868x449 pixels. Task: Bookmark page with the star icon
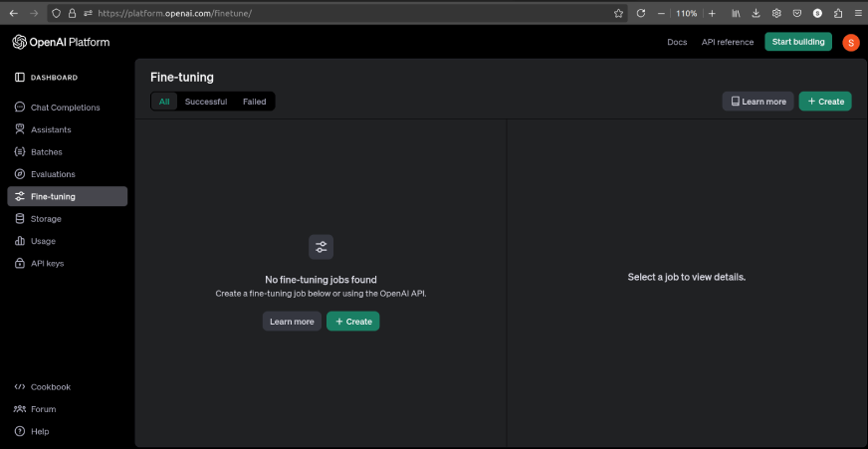tap(618, 13)
